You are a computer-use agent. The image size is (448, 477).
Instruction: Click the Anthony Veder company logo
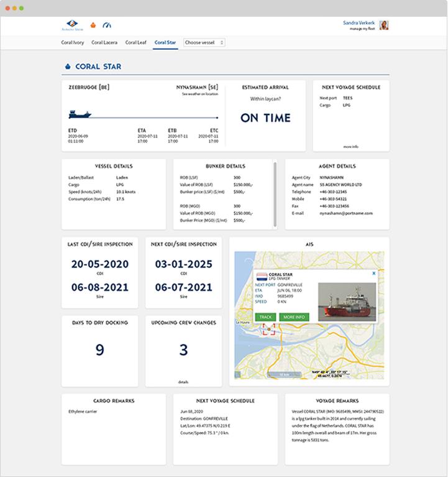click(72, 25)
